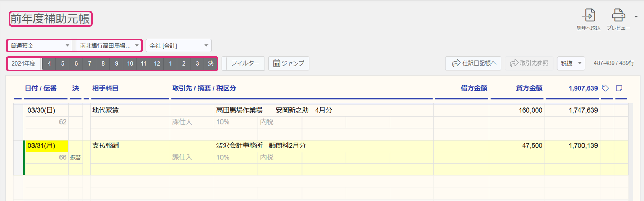Open the 普通預金 account dropdown
Viewport: 644px width, 201px height.
40,46
